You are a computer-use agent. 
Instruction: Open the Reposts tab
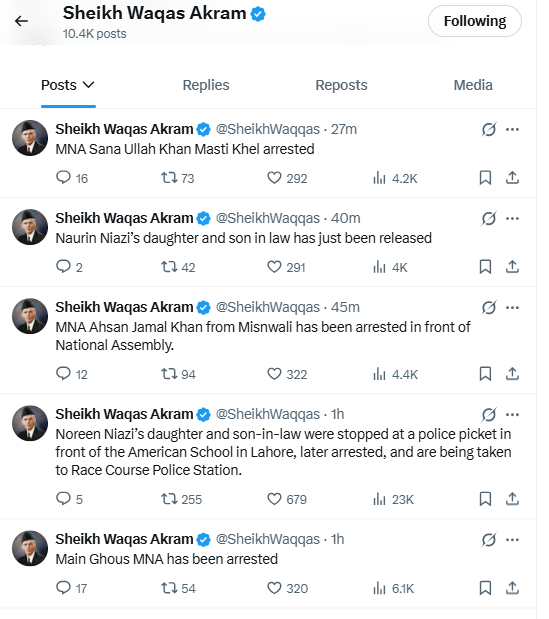pos(341,85)
